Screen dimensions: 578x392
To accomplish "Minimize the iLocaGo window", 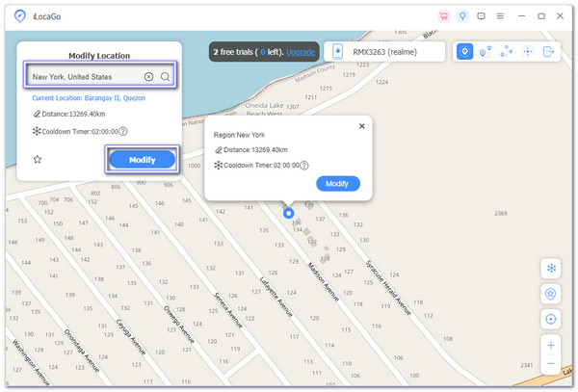I will [521, 16].
